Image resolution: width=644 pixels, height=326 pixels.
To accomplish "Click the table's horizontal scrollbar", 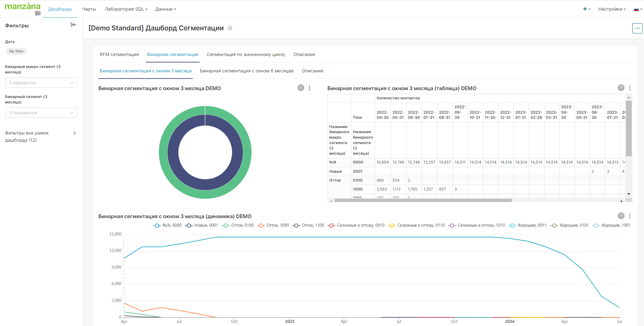I will [423, 201].
